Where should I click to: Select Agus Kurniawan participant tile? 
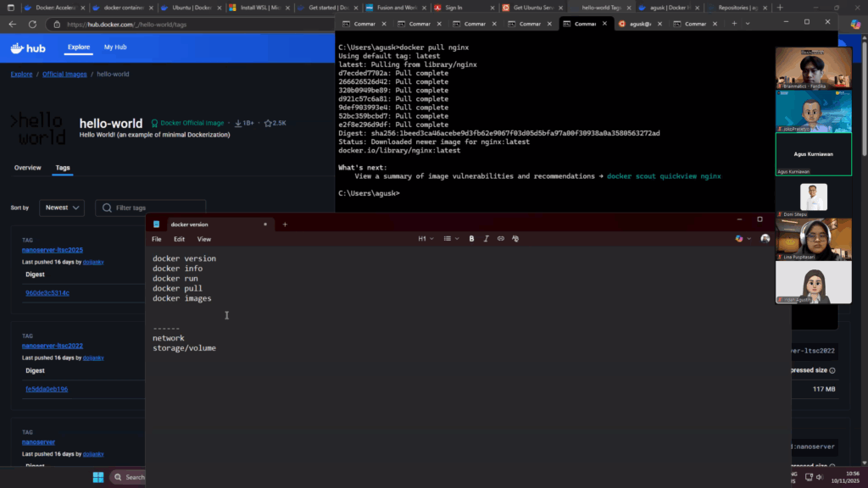click(x=813, y=153)
